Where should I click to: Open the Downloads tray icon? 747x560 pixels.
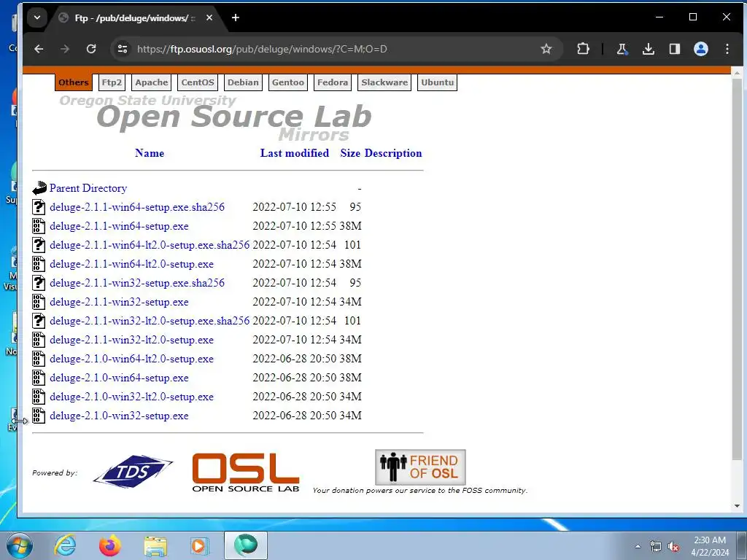coord(649,49)
